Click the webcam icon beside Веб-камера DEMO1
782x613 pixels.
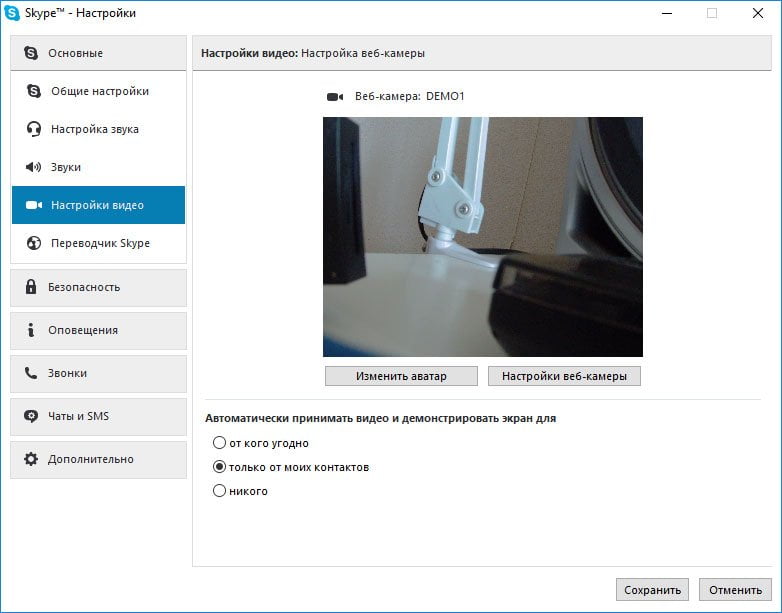[335, 97]
